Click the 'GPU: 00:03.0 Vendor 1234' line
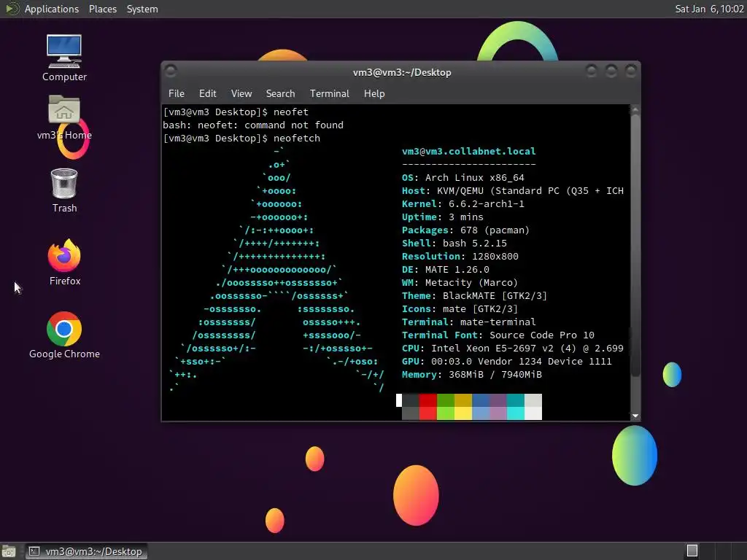747x560 pixels. [506, 362]
